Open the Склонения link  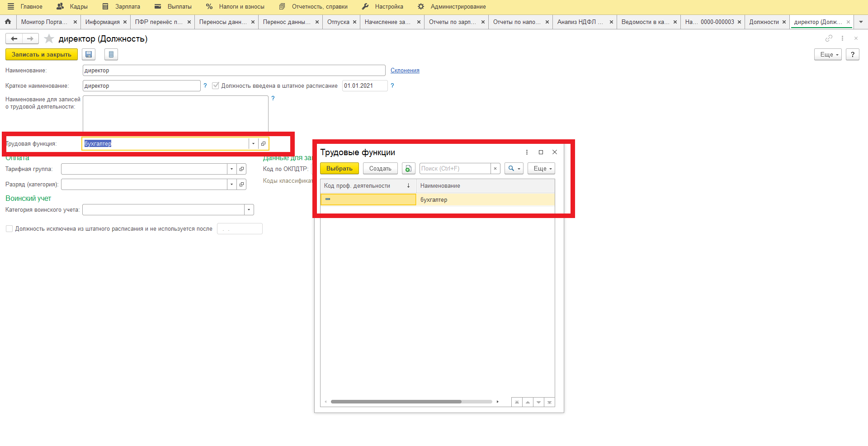[405, 71]
